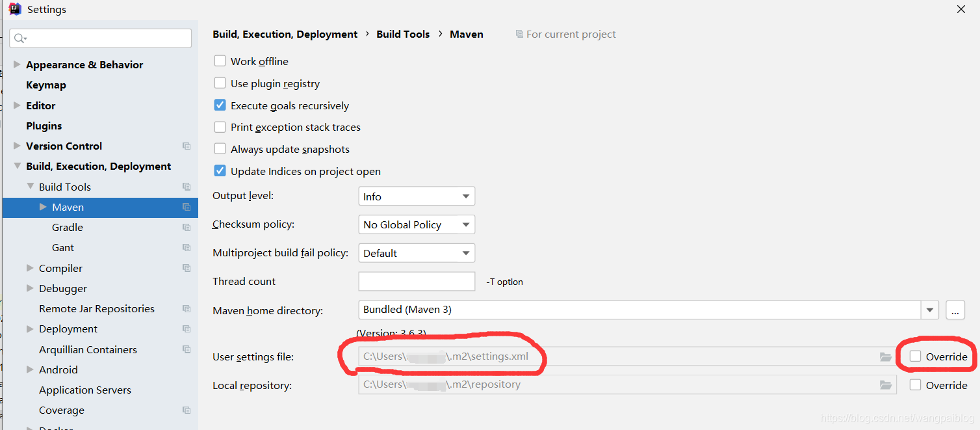Click the IntelliJ icon in title bar
Screen dimensions: 980x430
tap(15, 9)
